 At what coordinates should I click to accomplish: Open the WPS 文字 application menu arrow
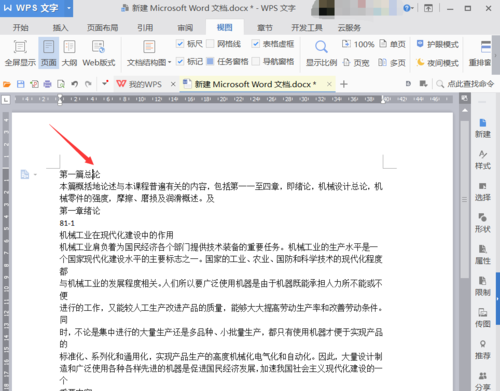coord(69,8)
